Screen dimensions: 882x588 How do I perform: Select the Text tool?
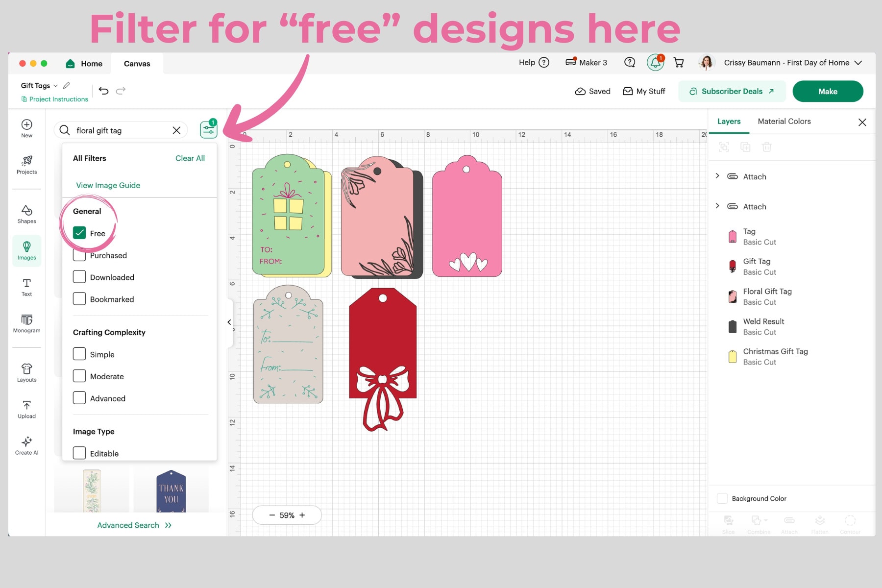pos(26,288)
